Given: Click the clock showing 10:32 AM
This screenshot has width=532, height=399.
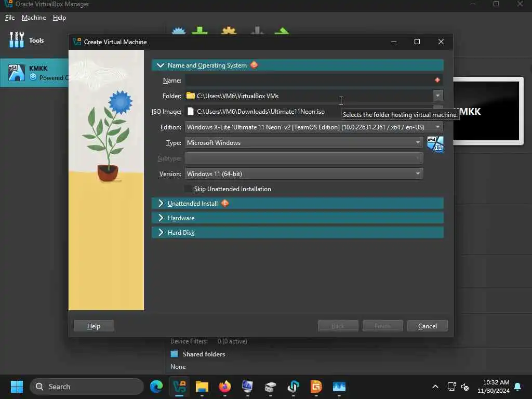Looking at the screenshot, I should 494,387.
